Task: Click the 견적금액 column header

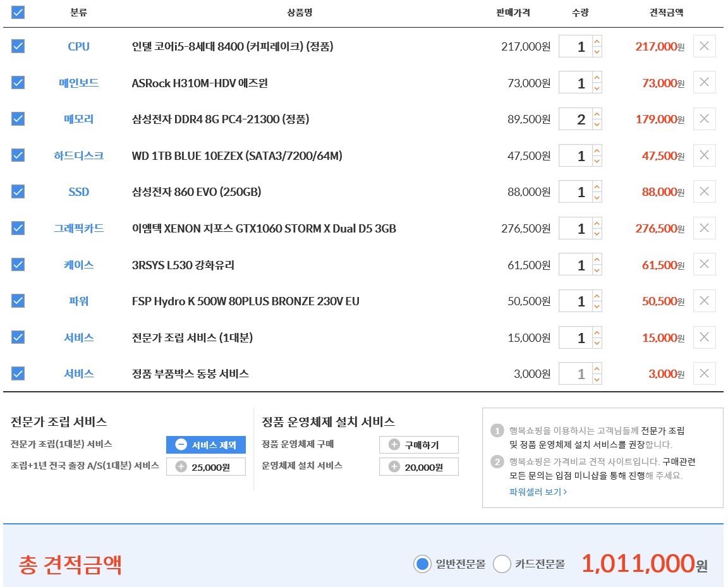Action: coord(666,13)
